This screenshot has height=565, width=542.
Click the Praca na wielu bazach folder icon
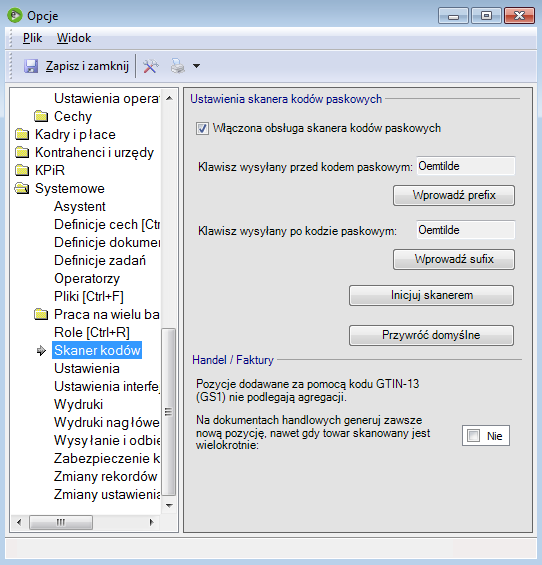[x=41, y=314]
